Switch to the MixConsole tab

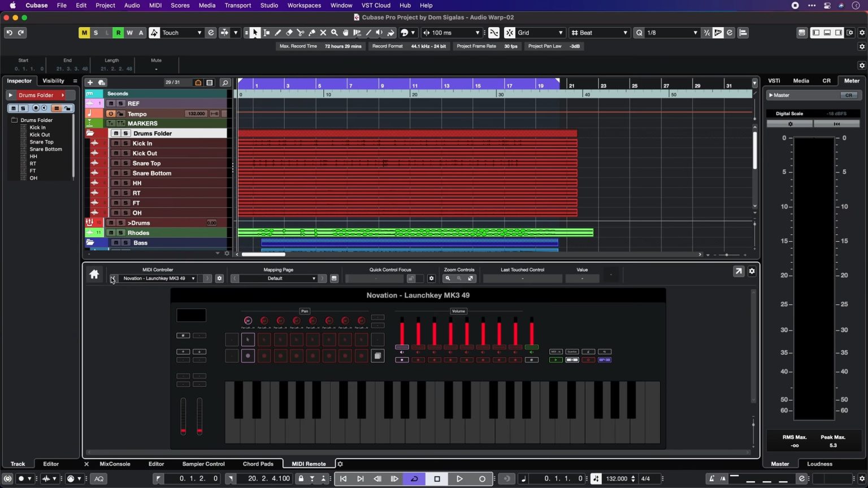(115, 464)
